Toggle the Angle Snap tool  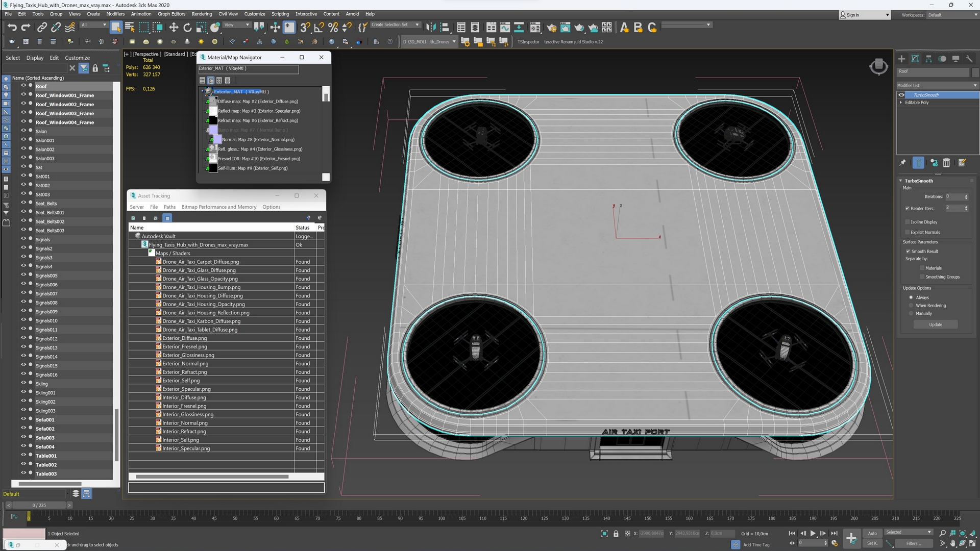pyautogui.click(x=319, y=28)
